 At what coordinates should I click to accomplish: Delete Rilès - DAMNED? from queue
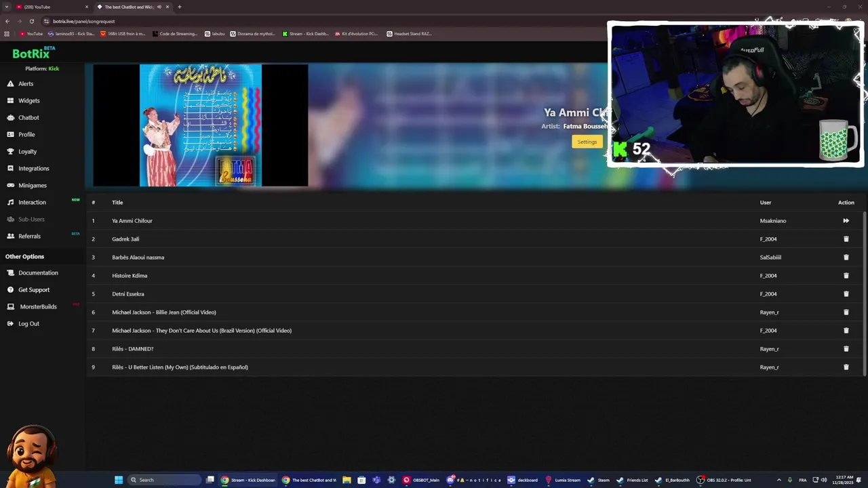846,349
